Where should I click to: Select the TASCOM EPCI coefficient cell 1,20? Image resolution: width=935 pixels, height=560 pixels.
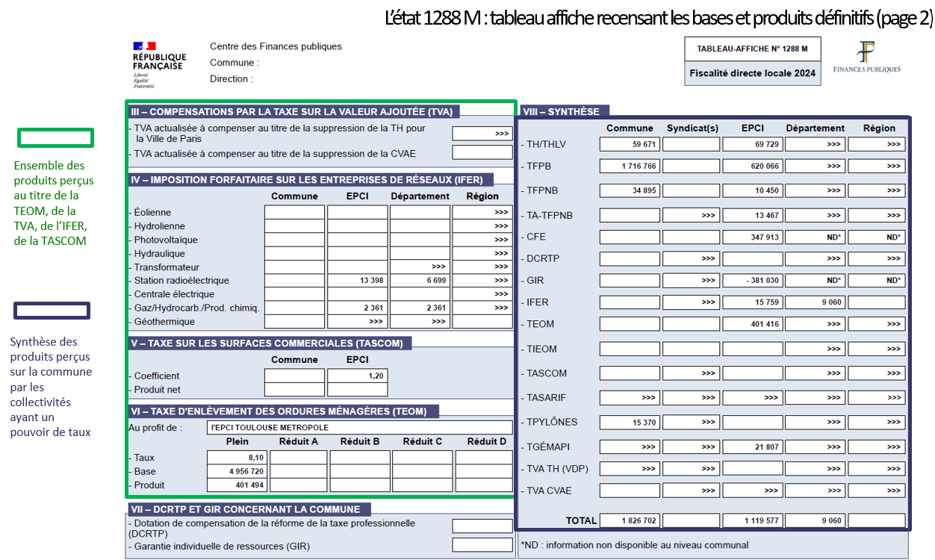point(357,376)
